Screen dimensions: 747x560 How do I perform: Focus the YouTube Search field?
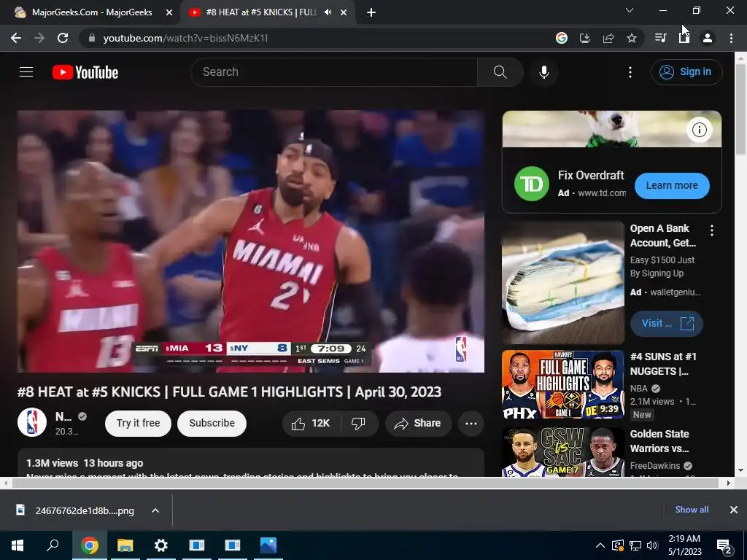click(x=334, y=72)
